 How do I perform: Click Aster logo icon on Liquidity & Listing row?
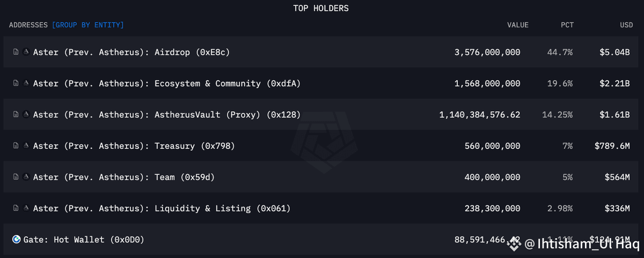click(26, 208)
